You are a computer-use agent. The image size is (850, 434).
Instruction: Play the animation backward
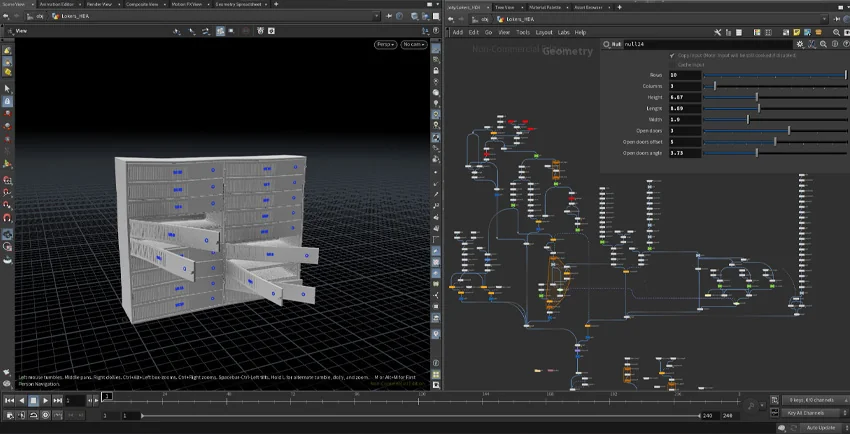pyautogui.click(x=22, y=401)
